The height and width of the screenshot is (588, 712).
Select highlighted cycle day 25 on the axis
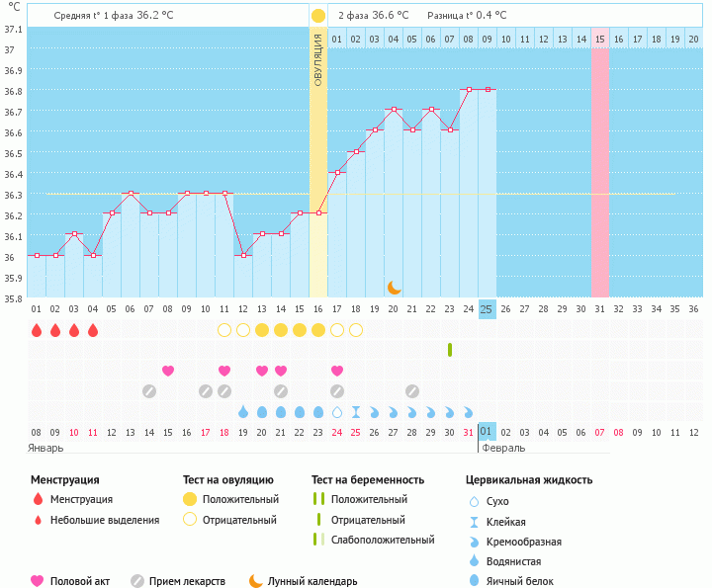487,308
